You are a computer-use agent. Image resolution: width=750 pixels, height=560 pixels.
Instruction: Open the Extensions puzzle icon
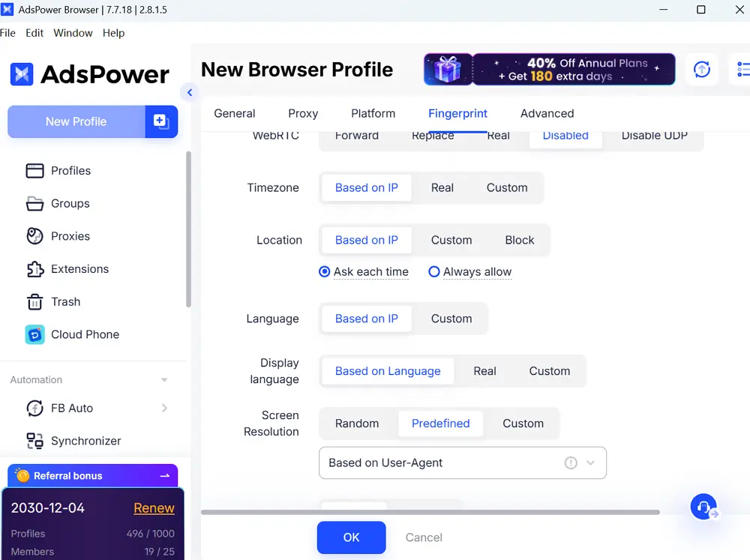[x=34, y=269]
